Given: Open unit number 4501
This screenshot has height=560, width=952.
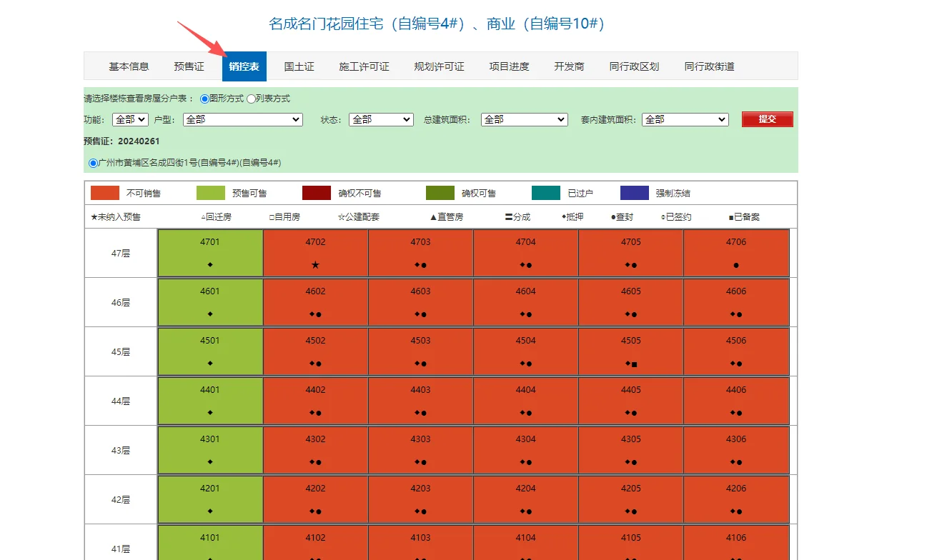Looking at the screenshot, I should (x=210, y=341).
